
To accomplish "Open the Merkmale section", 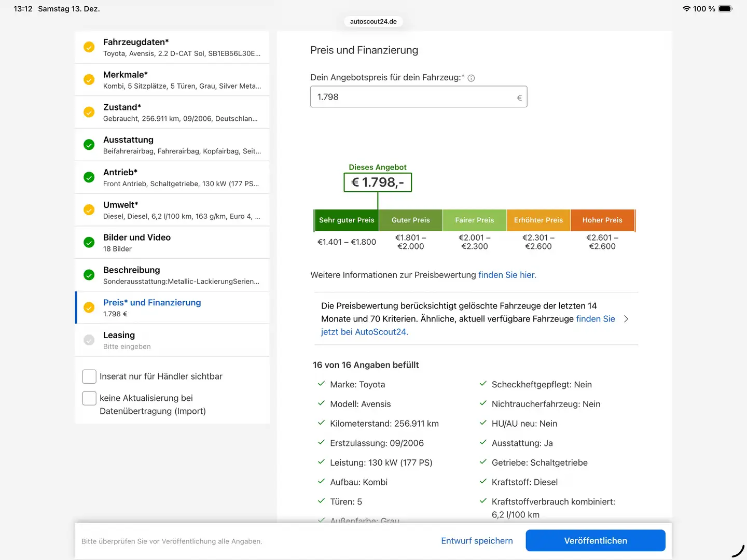I will pyautogui.click(x=172, y=80).
